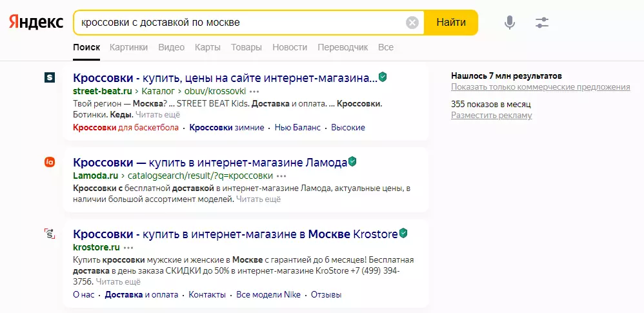Clear the search query with the X icon
This screenshot has width=644, height=313.
[412, 23]
